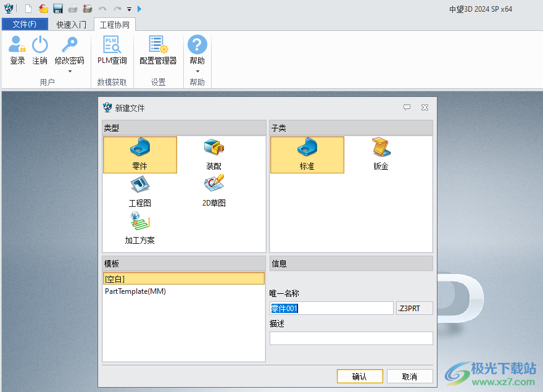Select the 加工方案 machining type
543x392 pixels.
coord(140,229)
